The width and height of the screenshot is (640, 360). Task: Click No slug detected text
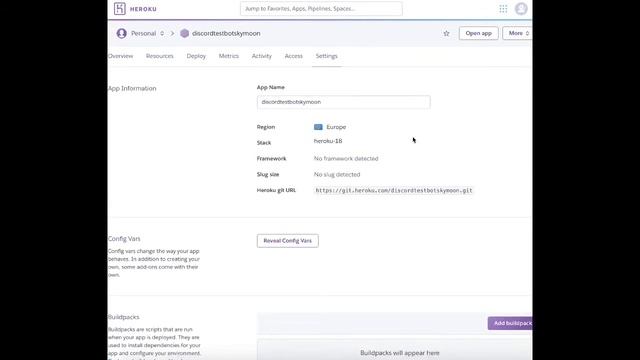[337, 174]
